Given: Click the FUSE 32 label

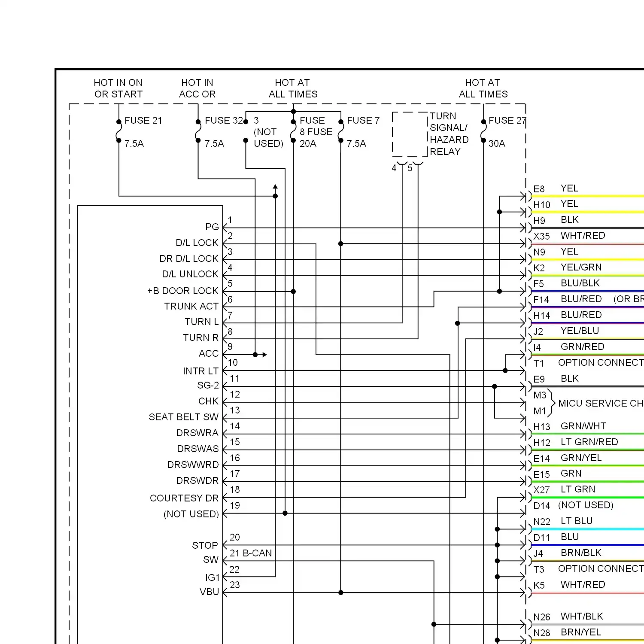Looking at the screenshot, I should pos(224,121).
